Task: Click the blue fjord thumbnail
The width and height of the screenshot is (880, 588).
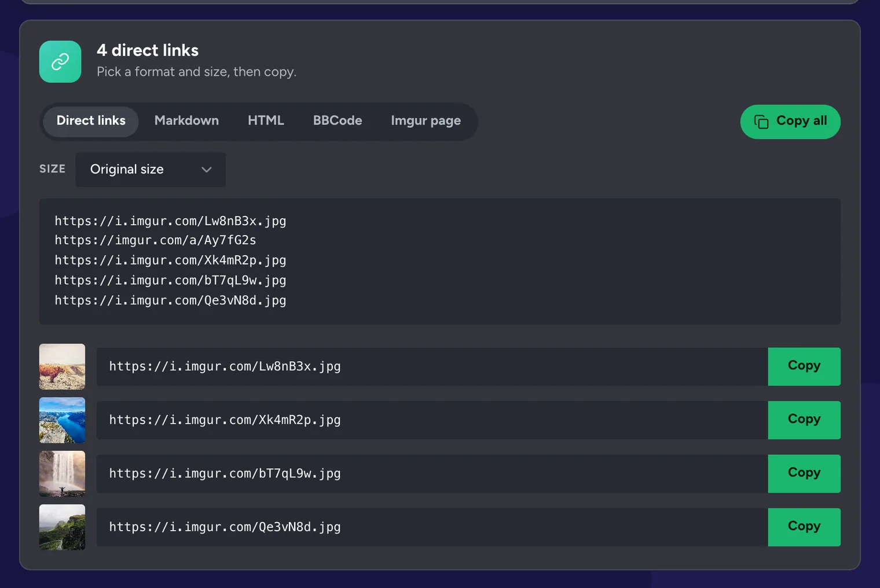Action: click(62, 420)
